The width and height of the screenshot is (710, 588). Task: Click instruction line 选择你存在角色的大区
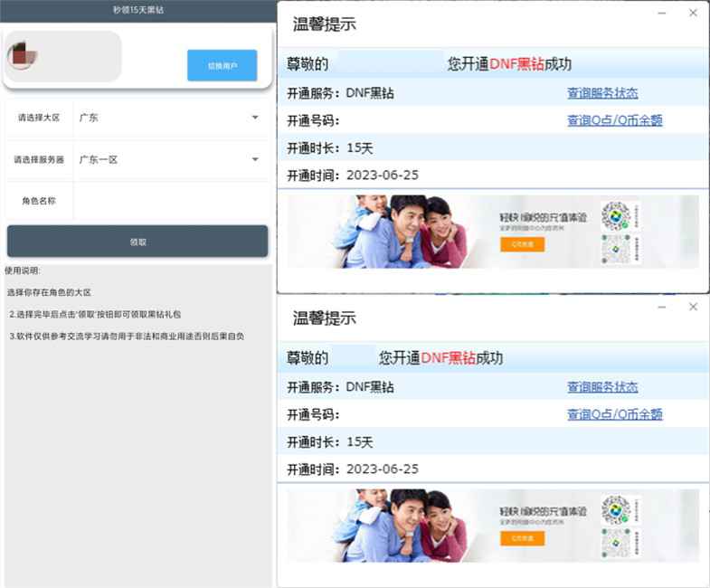point(49,292)
